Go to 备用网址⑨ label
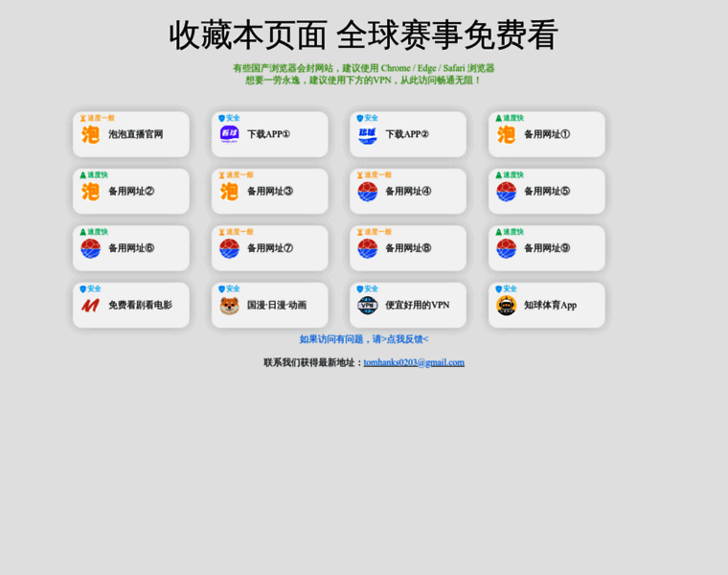Image resolution: width=728 pixels, height=575 pixels. tap(547, 248)
